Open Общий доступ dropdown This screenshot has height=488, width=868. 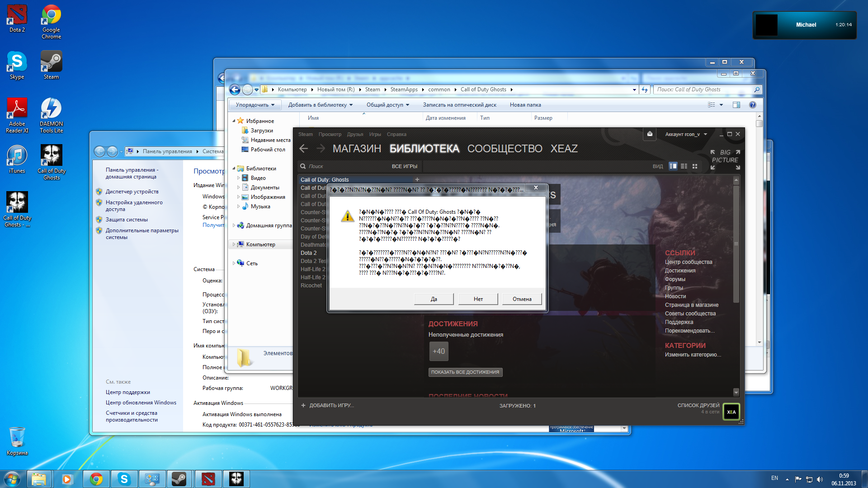(387, 105)
